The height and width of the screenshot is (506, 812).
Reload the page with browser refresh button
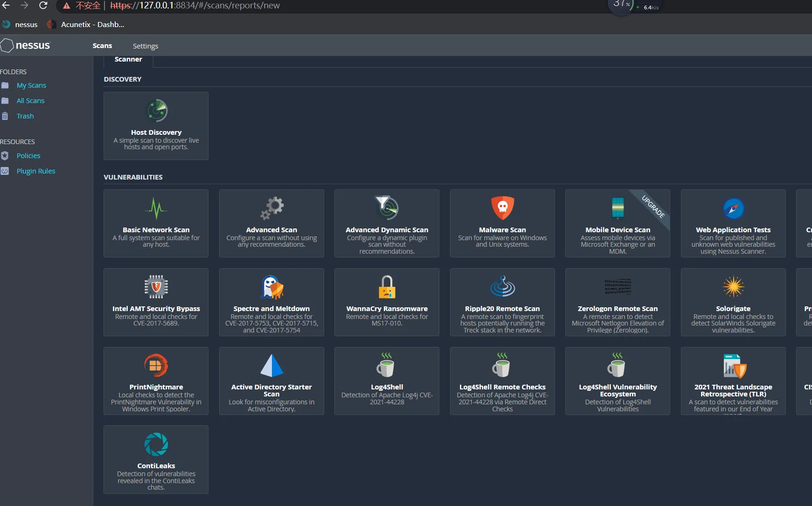43,6
